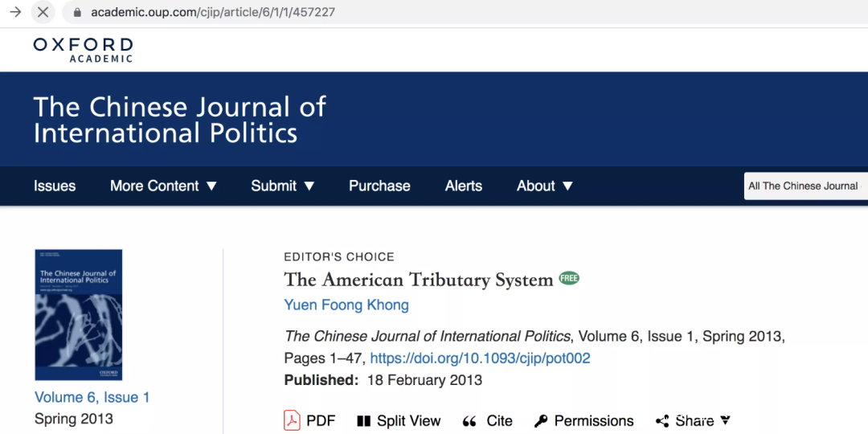Open author Yuen Foong Khong link
This screenshot has height=434, width=868.
[346, 305]
